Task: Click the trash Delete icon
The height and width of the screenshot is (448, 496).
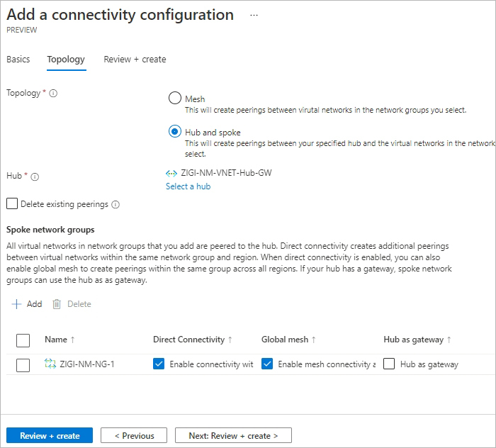Action: click(x=57, y=304)
